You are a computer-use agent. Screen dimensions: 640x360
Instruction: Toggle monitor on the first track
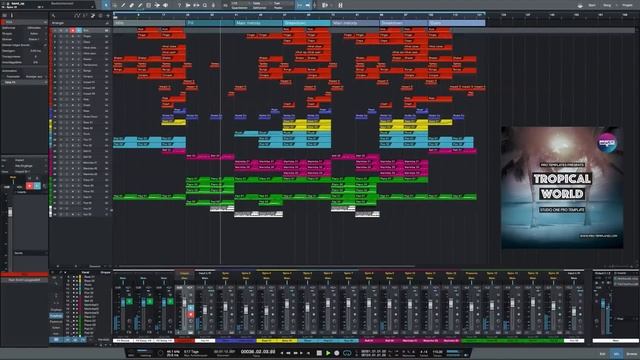click(79, 30)
